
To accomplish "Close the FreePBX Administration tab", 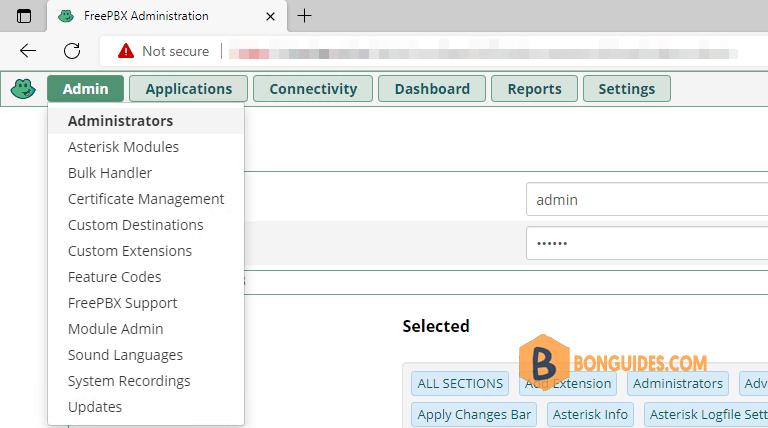I will [270, 17].
